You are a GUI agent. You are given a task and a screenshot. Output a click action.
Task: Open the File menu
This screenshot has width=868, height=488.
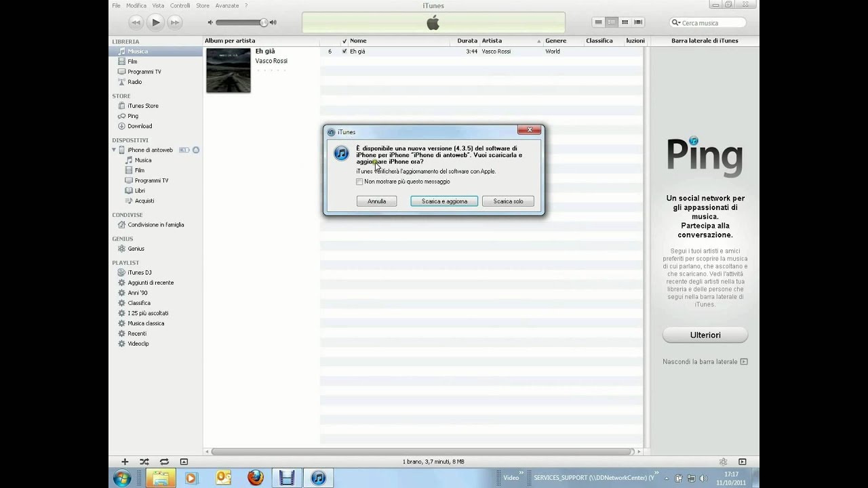116,5
